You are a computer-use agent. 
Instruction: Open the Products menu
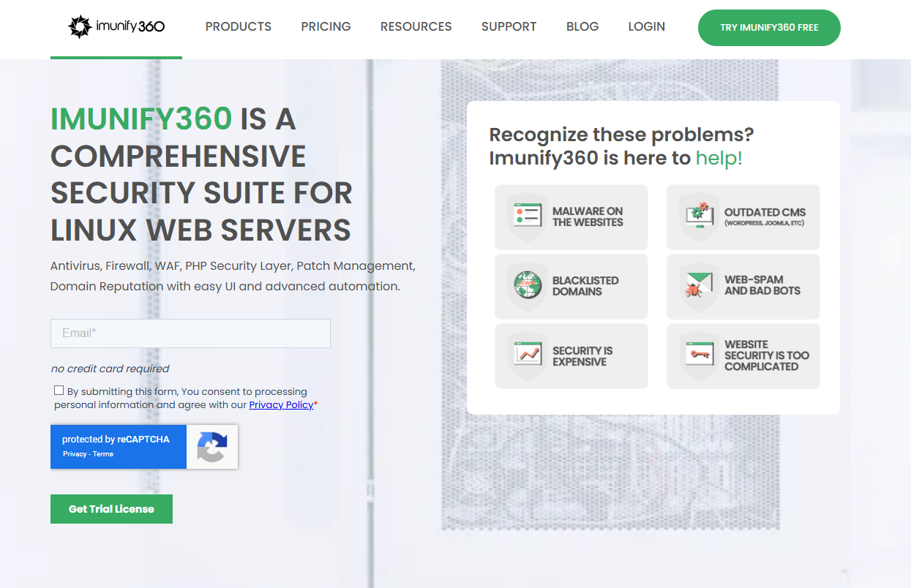coord(239,26)
